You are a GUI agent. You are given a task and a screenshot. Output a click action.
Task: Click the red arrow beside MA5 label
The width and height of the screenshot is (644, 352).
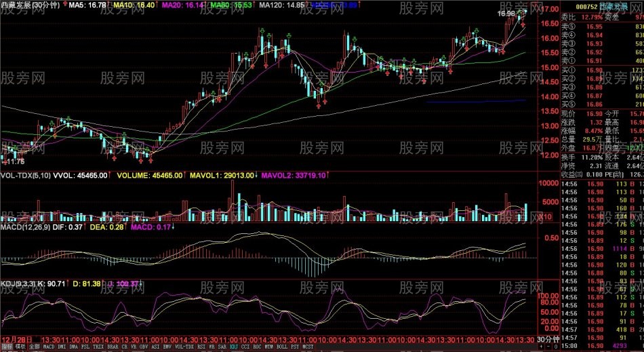(x=64, y=5)
